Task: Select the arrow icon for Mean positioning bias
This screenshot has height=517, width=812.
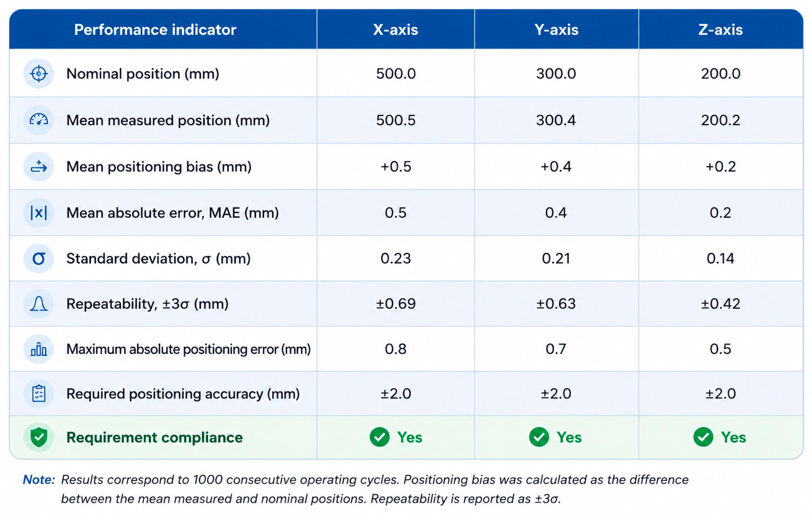Action: click(38, 167)
